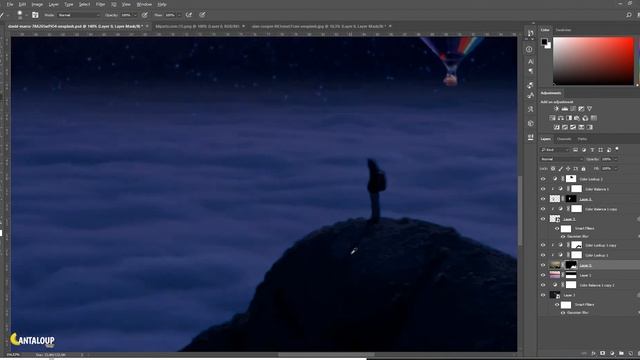Open the brush Opacity slider arrow
The width and height of the screenshot is (640, 360).
click(135, 15)
